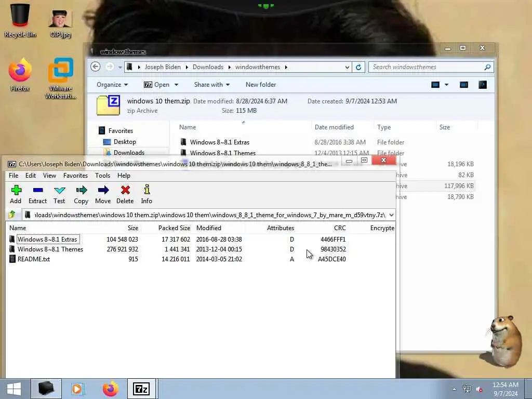Click the taskbar clock and date
532x399 pixels.
(505, 389)
